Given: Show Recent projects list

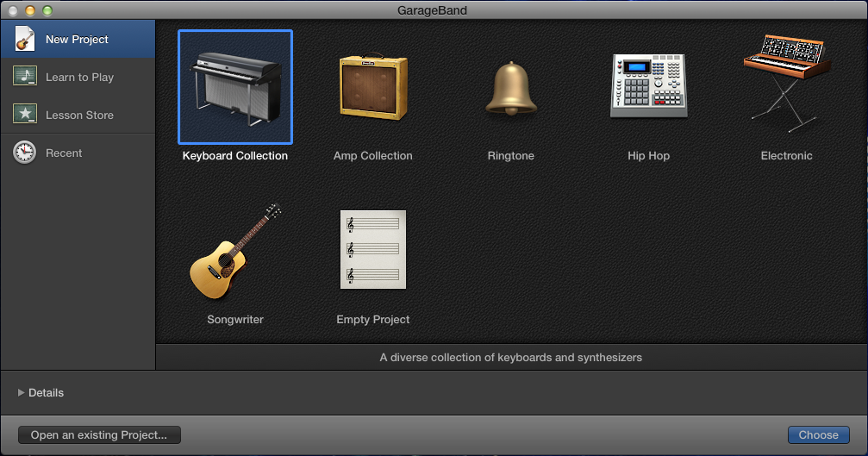Looking at the screenshot, I should click(78, 153).
